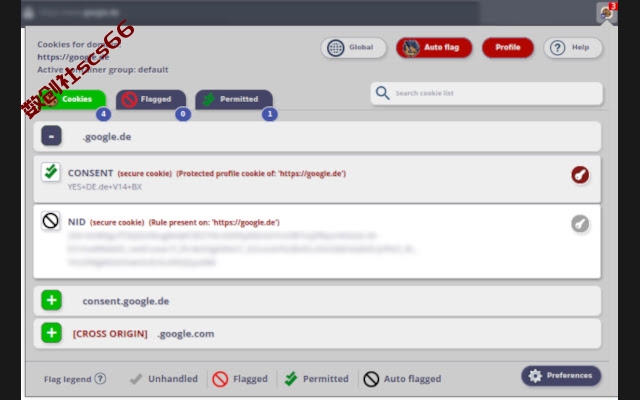Click the Unhandled legend entry
This screenshot has width=640, height=400.
tap(164, 379)
